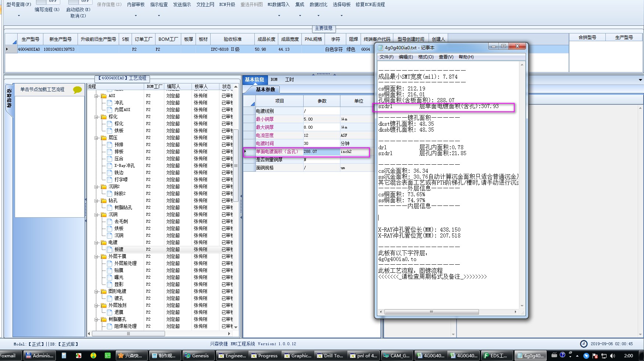Screen dimensions: 644x361
Task: Open the calculator icon on the taskbar
Action: click(64, 355)
